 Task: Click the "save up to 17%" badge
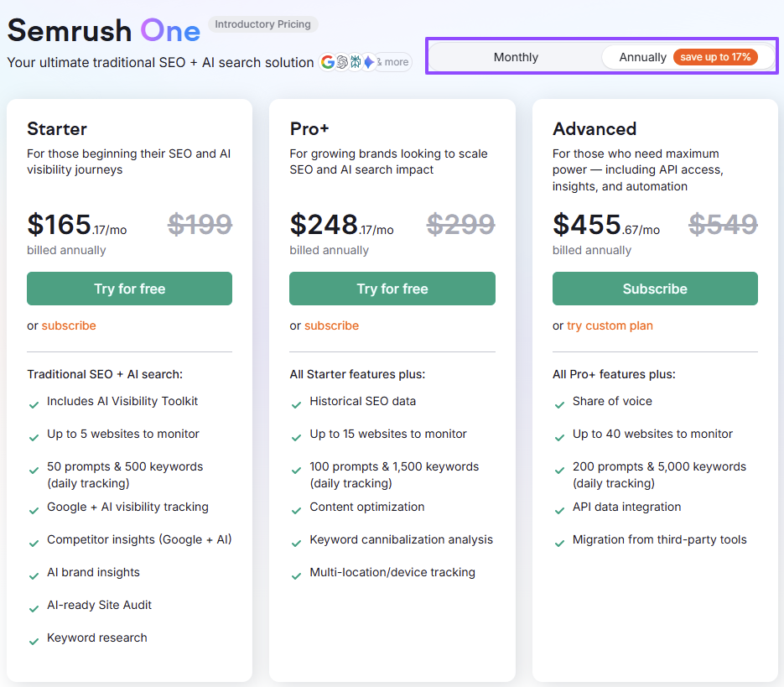[715, 57]
